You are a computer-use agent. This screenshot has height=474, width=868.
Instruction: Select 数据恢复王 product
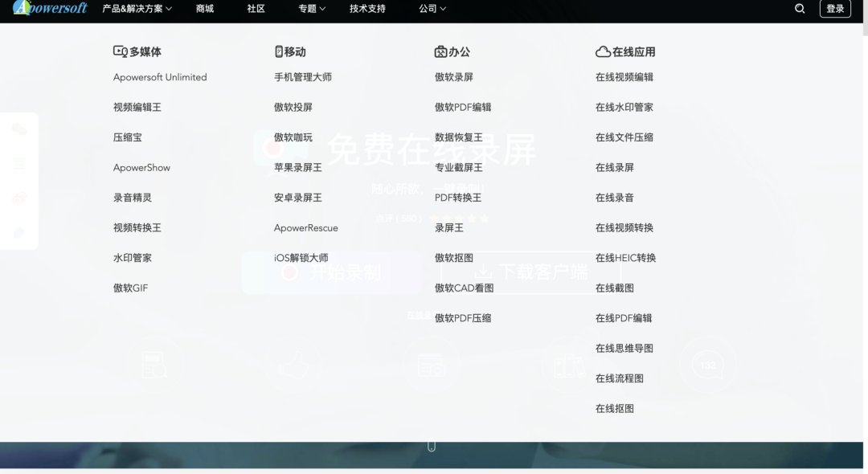point(459,137)
